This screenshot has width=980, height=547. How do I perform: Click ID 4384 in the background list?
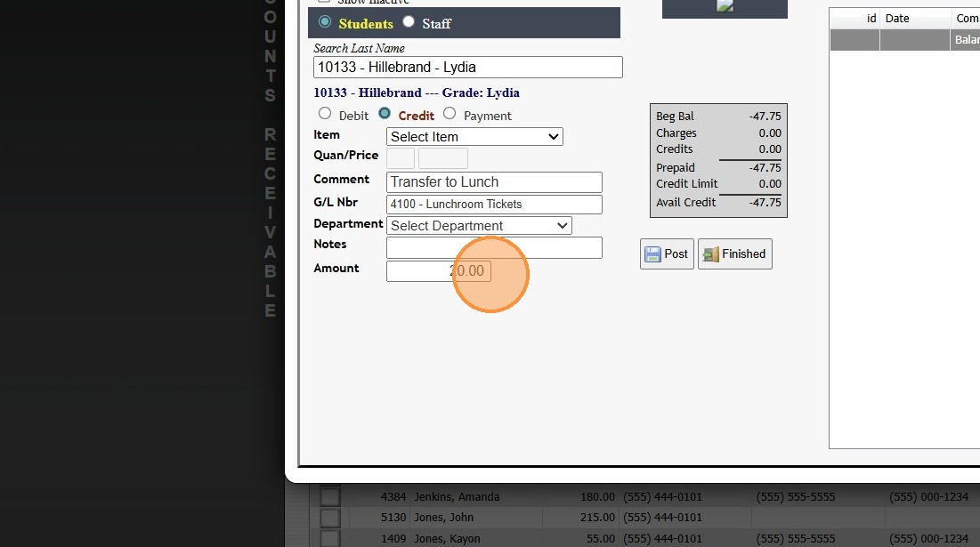[x=393, y=497]
